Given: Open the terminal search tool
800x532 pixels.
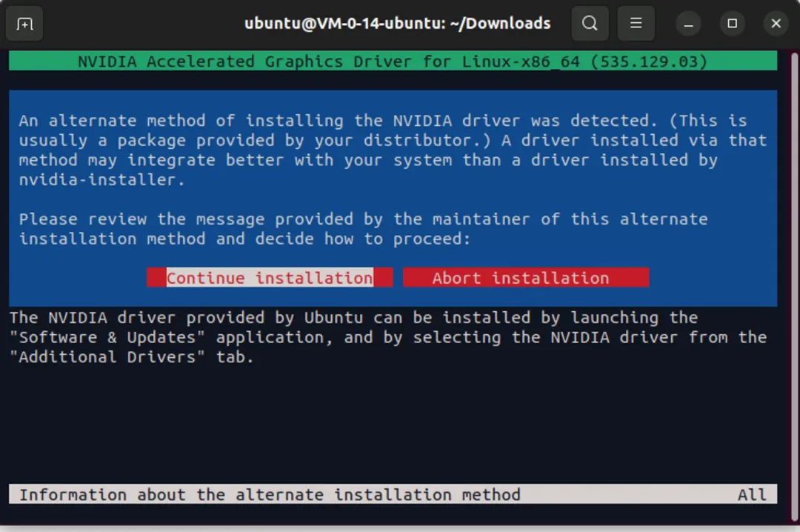Looking at the screenshot, I should tap(590, 24).
